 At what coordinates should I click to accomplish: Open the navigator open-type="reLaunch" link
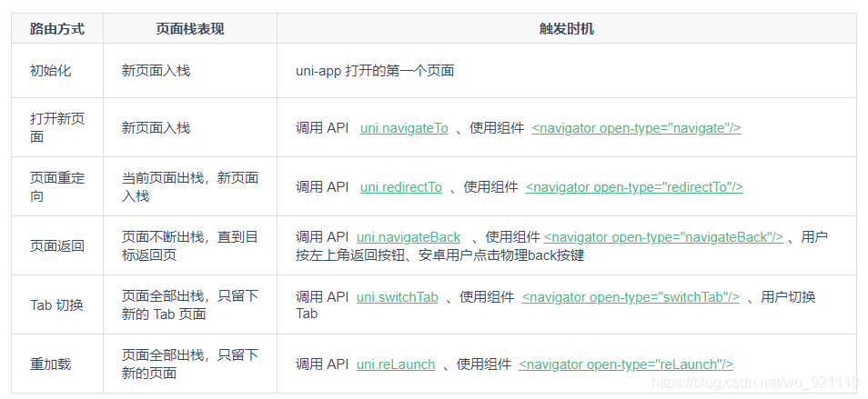(x=626, y=364)
